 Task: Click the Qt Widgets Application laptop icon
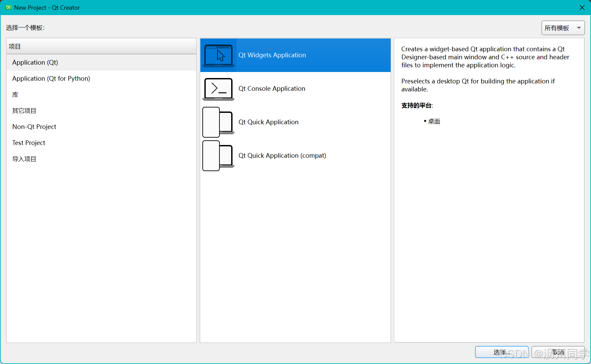coord(218,56)
